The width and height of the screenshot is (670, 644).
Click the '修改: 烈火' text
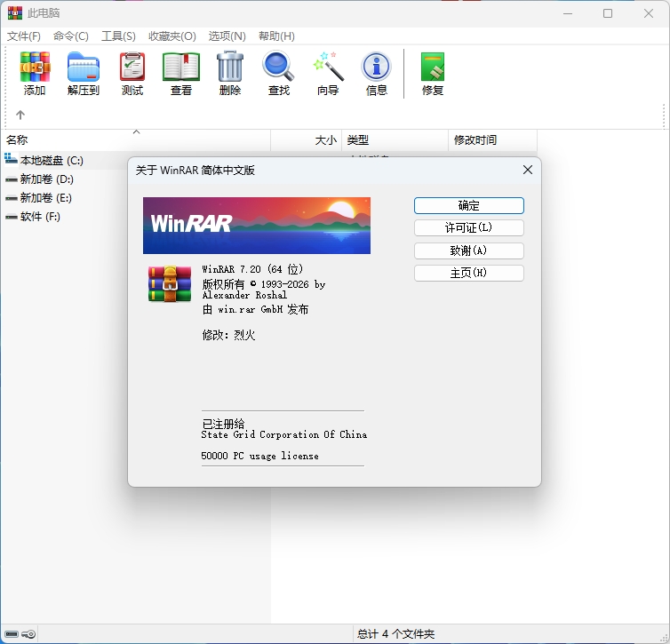228,335
